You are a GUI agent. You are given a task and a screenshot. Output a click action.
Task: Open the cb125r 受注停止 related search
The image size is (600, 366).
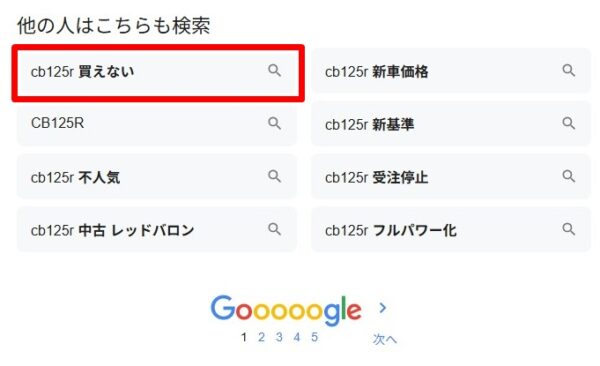pyautogui.click(x=377, y=177)
